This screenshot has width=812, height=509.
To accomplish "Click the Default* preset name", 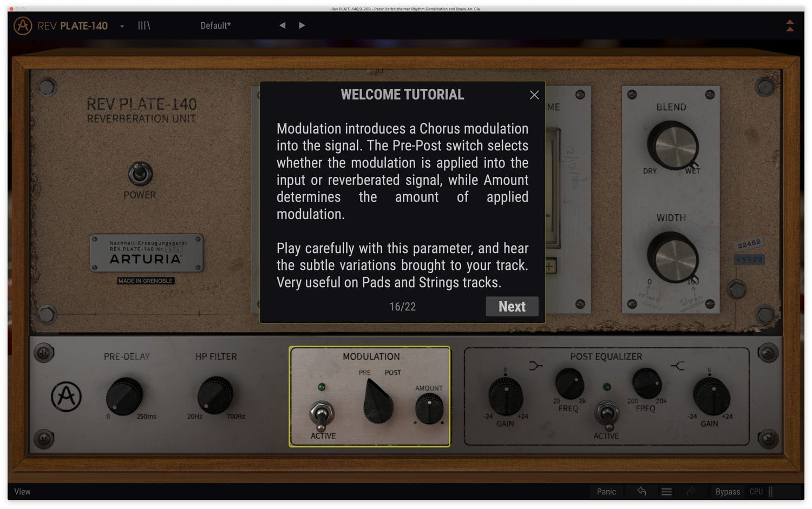I will point(215,25).
